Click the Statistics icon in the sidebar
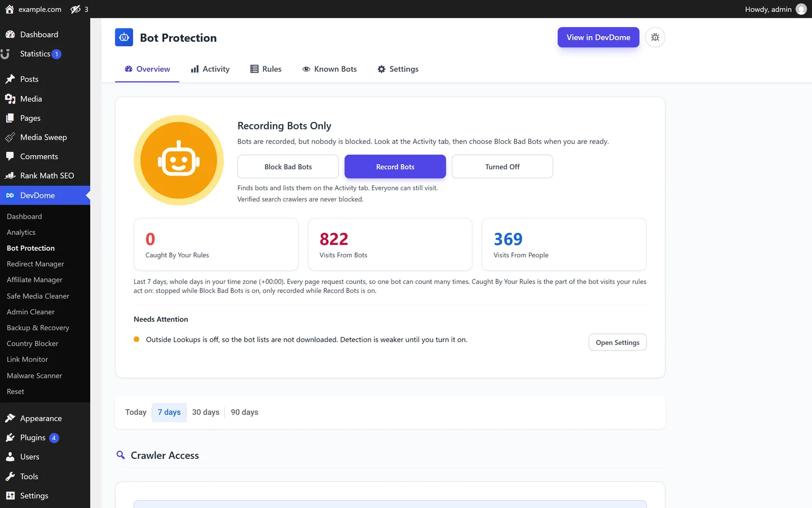The height and width of the screenshot is (508, 812). [6, 54]
